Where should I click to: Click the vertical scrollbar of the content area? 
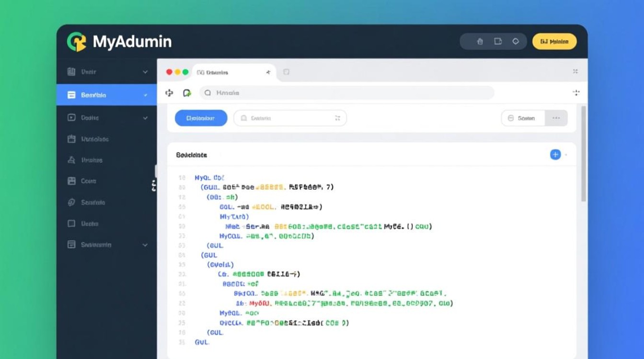pyautogui.click(x=583, y=153)
